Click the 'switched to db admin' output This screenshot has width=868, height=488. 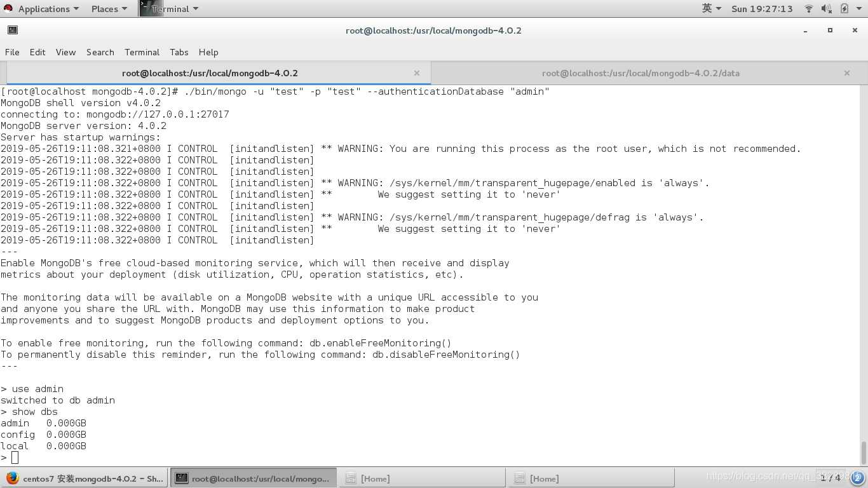click(x=58, y=400)
